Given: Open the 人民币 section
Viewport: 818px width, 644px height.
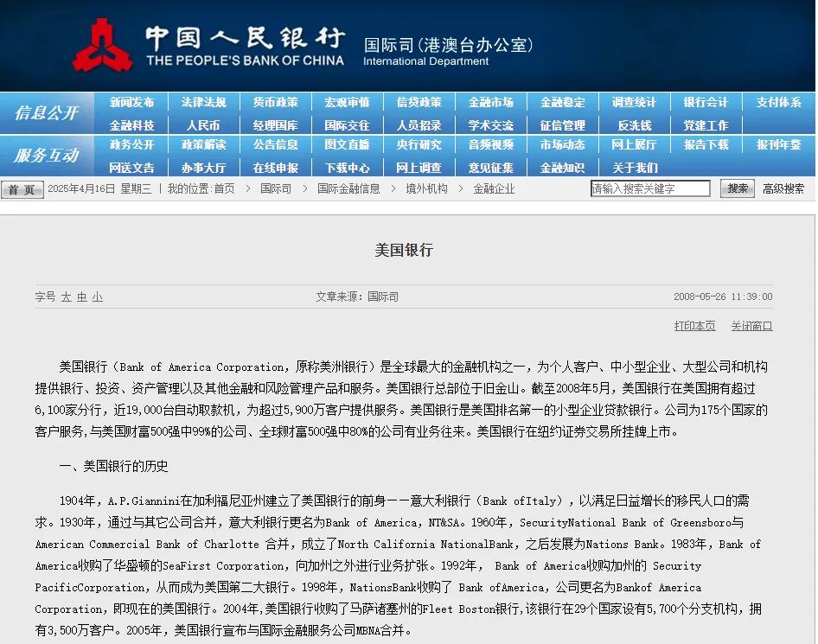Looking at the screenshot, I should tap(203, 125).
